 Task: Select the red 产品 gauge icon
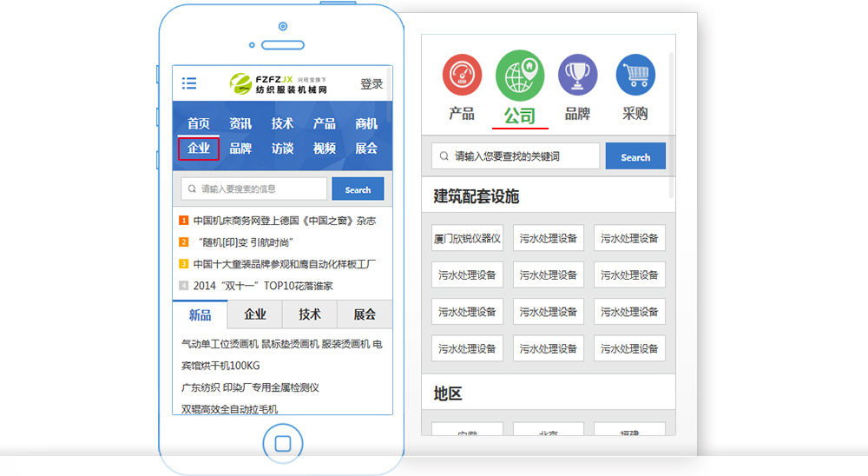462,75
